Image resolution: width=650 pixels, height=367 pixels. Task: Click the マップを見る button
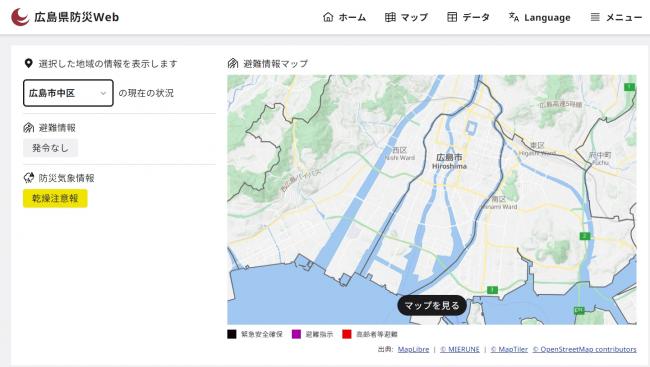432,306
